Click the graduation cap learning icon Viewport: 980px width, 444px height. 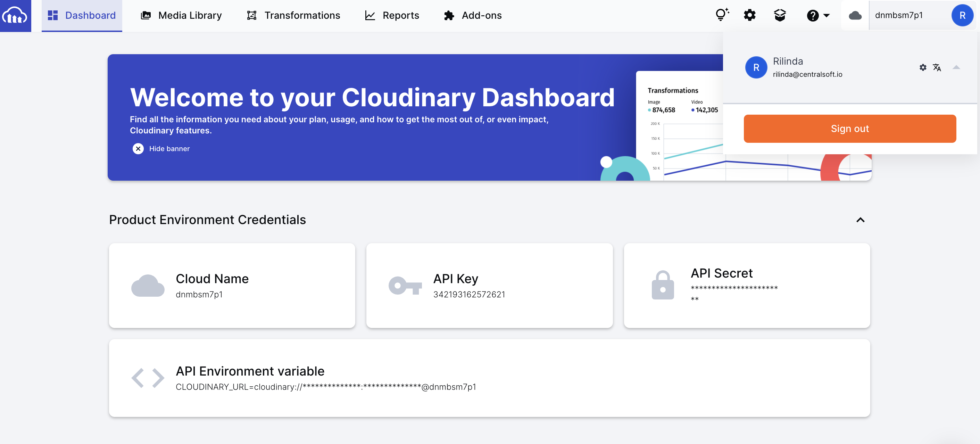click(780, 15)
